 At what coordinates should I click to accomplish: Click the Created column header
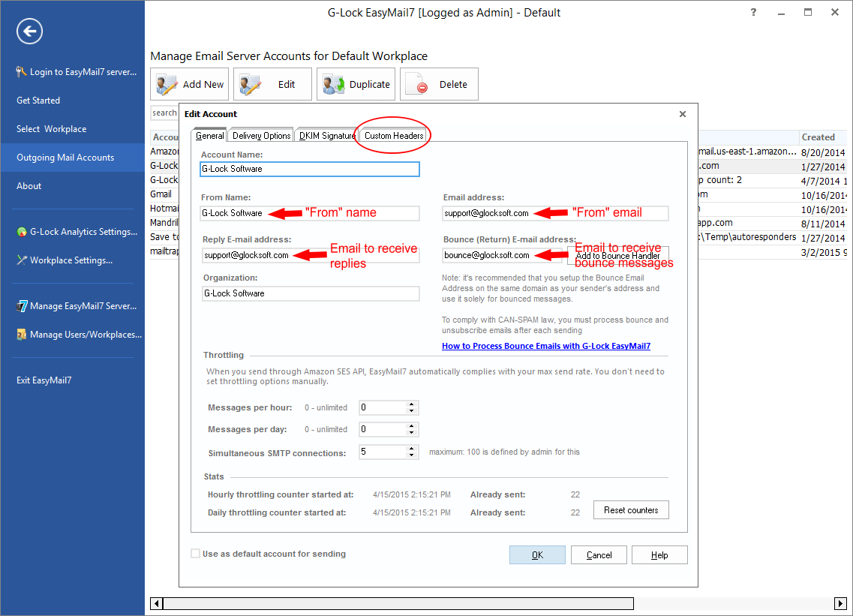pos(822,137)
